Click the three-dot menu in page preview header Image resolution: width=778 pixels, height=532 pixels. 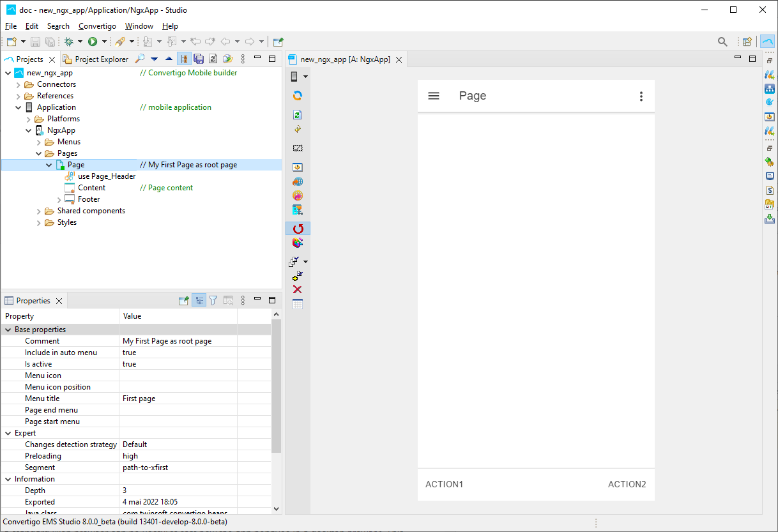coord(641,96)
